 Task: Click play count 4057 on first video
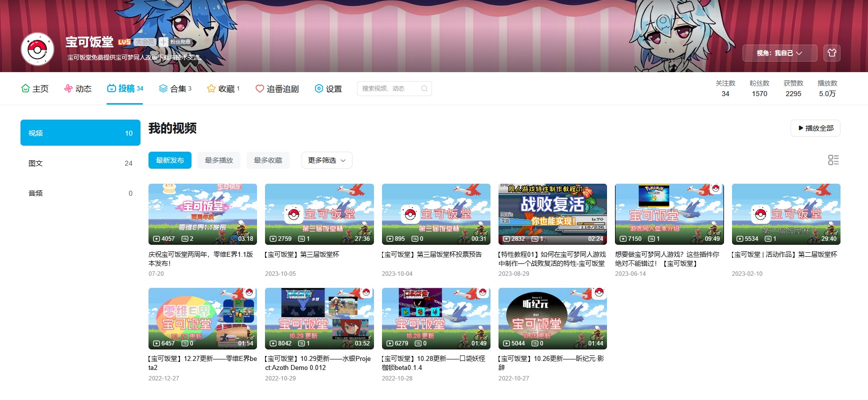164,239
